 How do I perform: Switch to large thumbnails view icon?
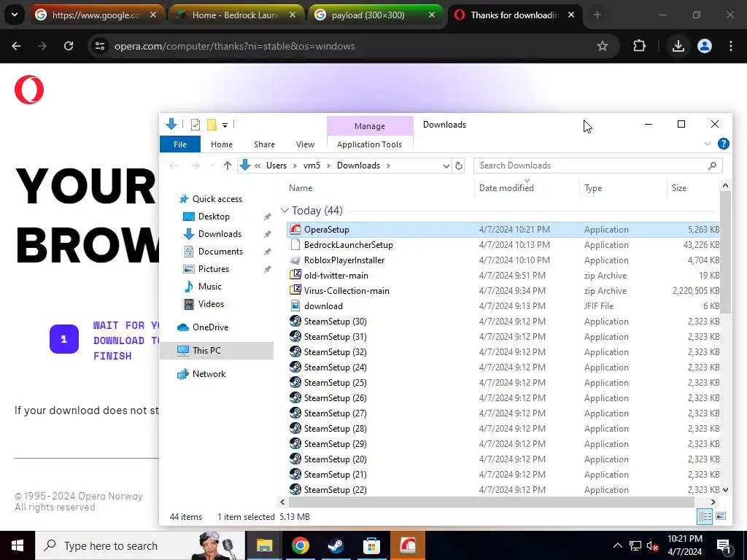pyautogui.click(x=721, y=516)
